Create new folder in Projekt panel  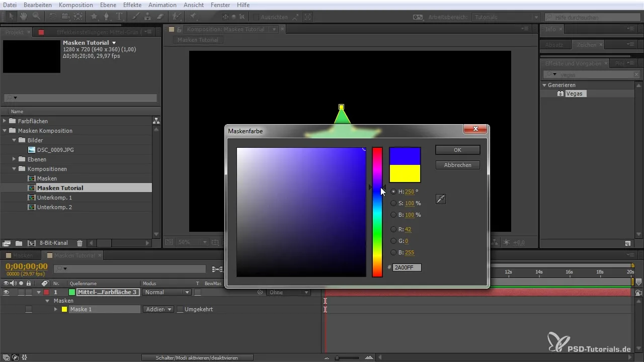click(x=19, y=243)
